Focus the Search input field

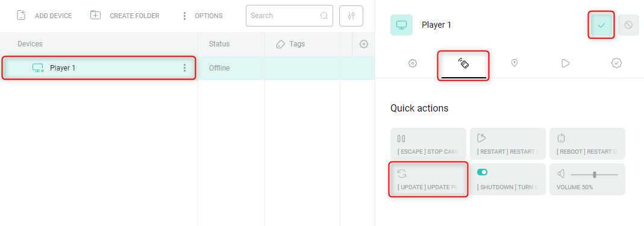point(289,16)
